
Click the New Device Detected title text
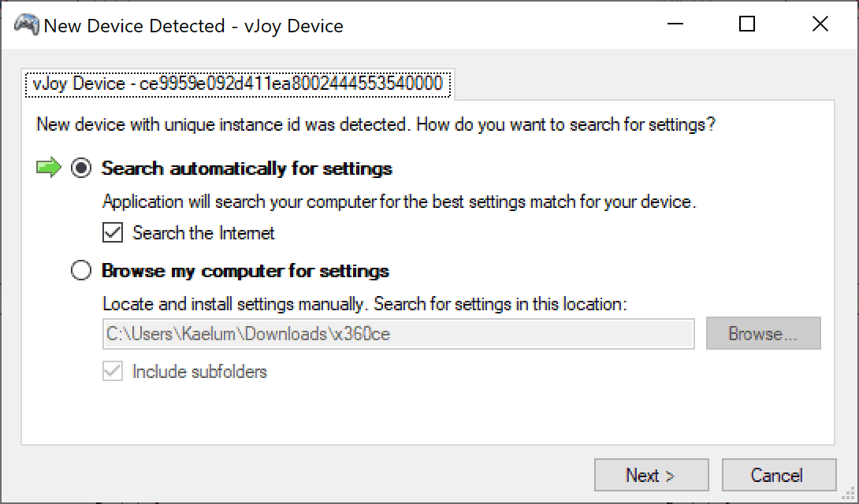pyautogui.click(x=193, y=25)
